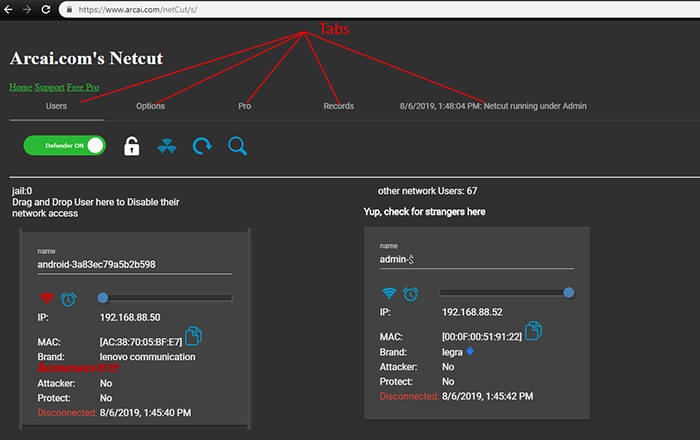This screenshot has height=440, width=700.
Task: Open the Records tab
Action: coord(338,106)
